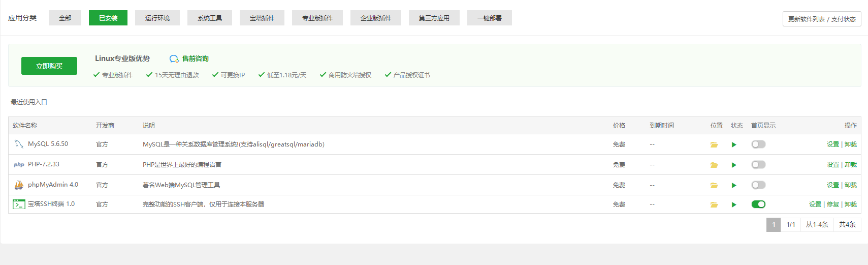
Task: Open folder location icon for 宝塔SSH终端 1.0
Action: coord(714,205)
